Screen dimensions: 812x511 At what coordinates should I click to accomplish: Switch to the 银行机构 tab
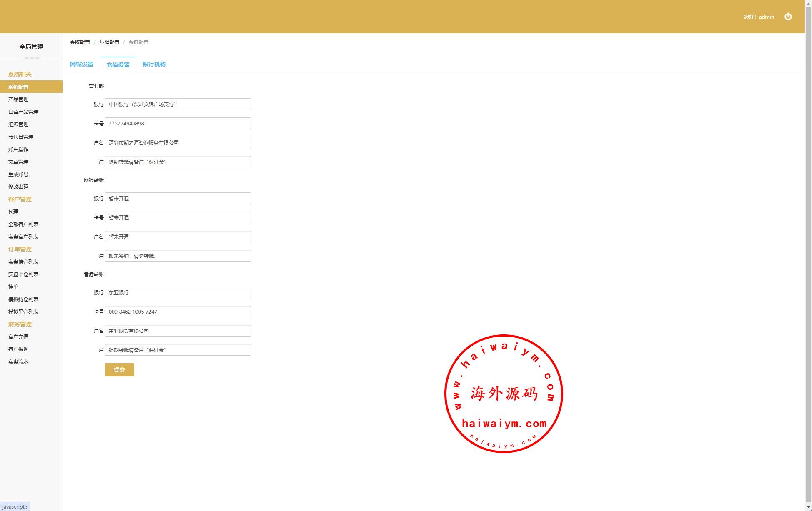[154, 64]
